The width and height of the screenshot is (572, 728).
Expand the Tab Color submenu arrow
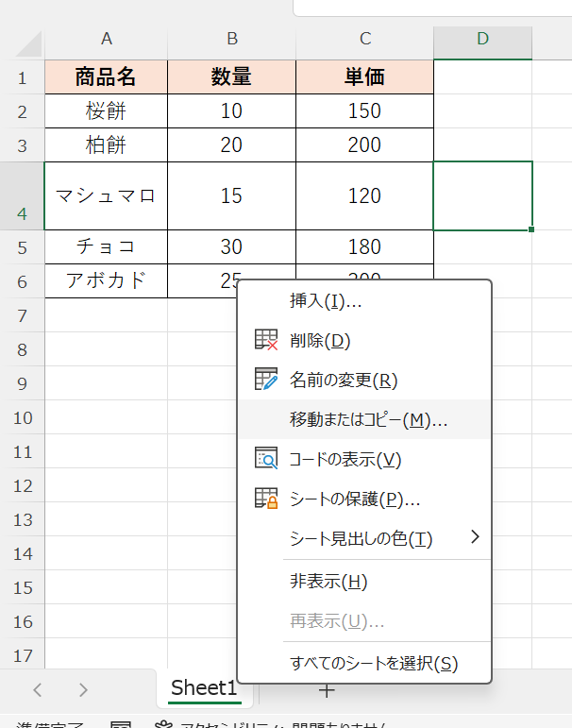(x=475, y=537)
